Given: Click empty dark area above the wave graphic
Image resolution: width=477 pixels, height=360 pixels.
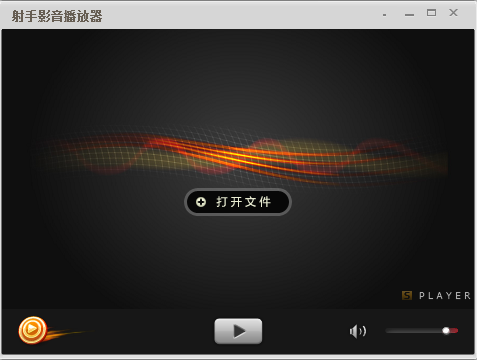Looking at the screenshot, I should pyautogui.click(x=238, y=77).
